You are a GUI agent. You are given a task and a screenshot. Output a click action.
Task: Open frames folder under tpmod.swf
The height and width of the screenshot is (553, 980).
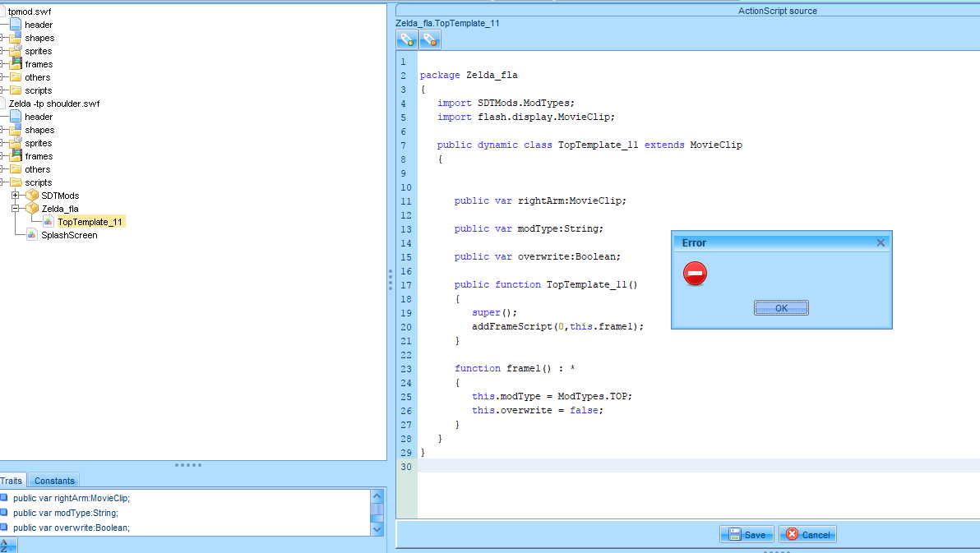point(38,64)
